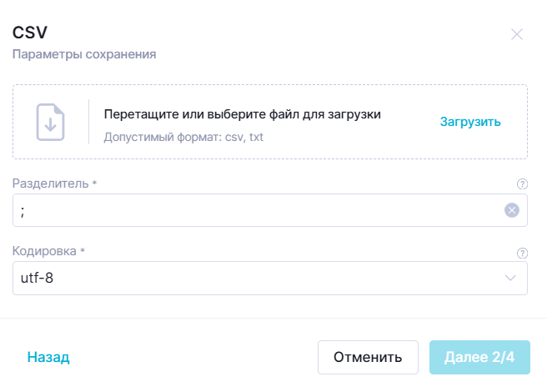Click the Кодировка field label
Image resolution: width=547 pixels, height=392 pixels.
tap(44, 251)
